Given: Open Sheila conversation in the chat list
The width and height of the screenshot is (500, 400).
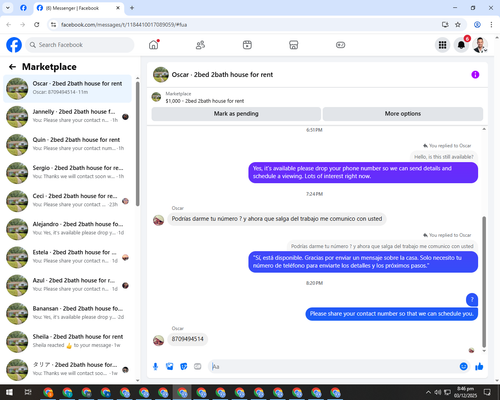Looking at the screenshot, I should click(x=67, y=341).
